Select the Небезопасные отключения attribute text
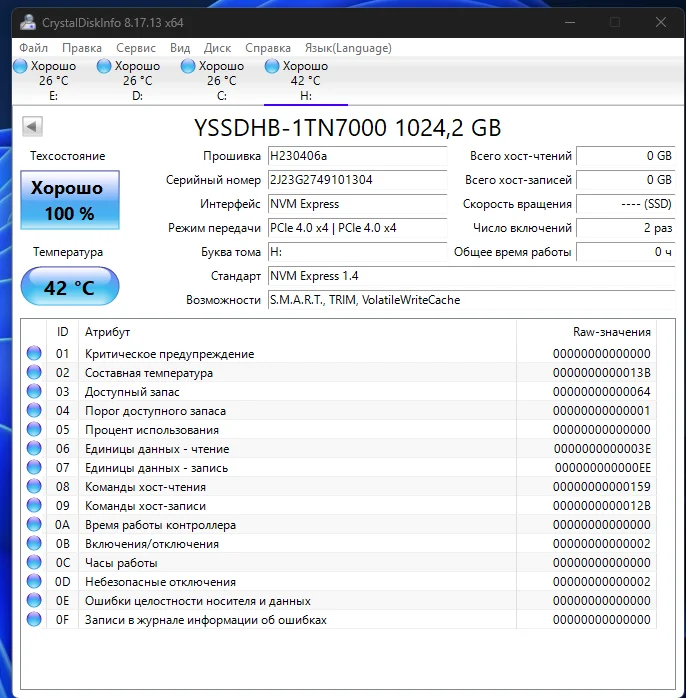Viewport: 686px width, 698px height. click(x=160, y=582)
